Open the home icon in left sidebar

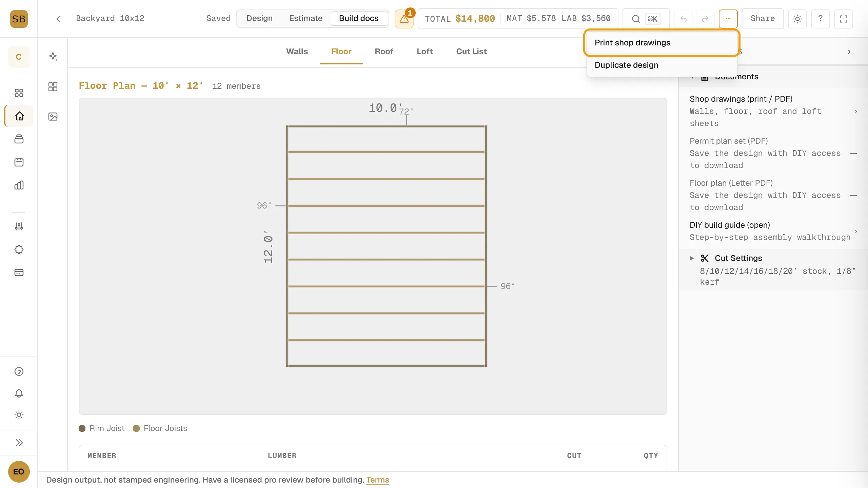tap(19, 116)
